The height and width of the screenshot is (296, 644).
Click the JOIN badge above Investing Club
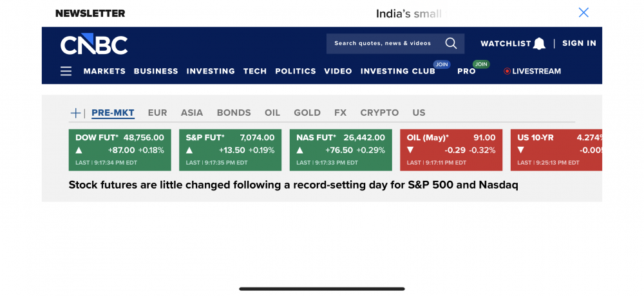[x=441, y=64]
